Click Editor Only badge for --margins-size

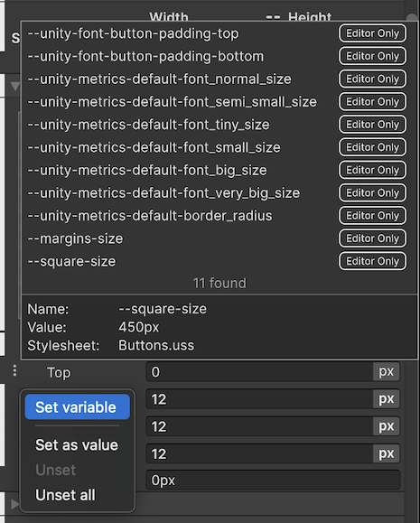[373, 238]
